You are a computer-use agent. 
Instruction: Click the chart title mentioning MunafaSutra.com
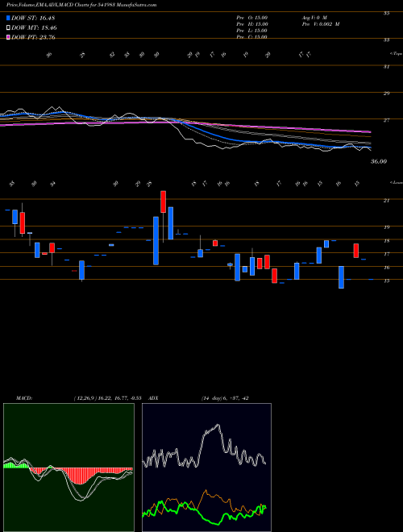(81, 5)
